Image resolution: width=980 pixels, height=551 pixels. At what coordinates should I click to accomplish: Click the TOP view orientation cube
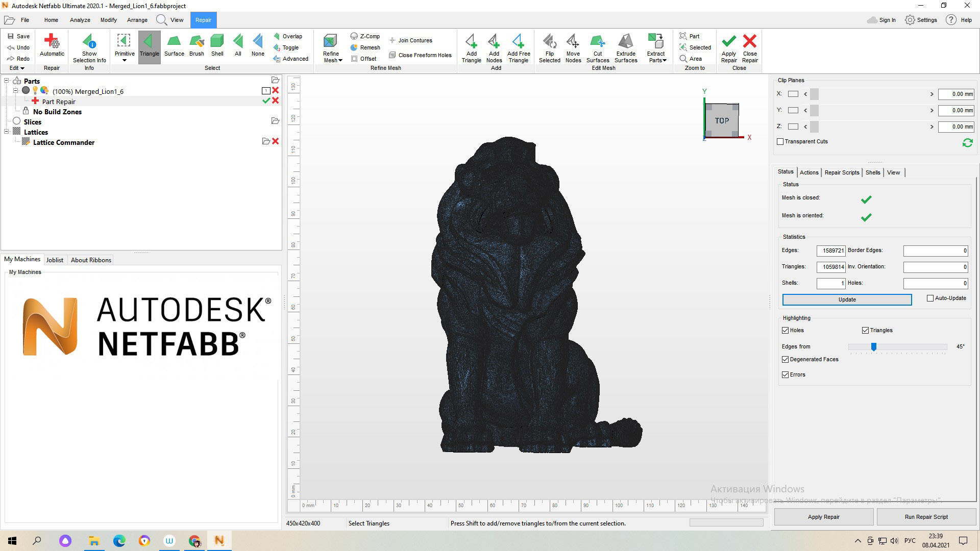coord(722,120)
